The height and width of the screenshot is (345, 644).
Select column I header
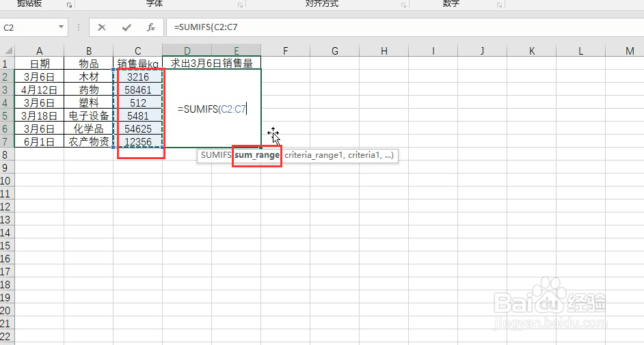pos(433,51)
